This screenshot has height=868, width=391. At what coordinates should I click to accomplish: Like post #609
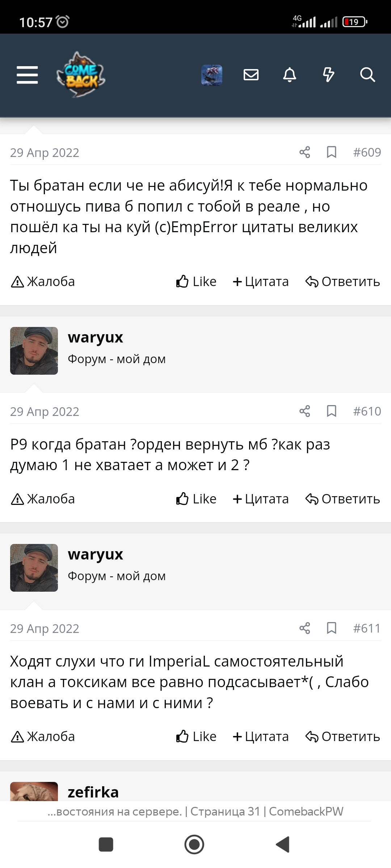(x=196, y=281)
